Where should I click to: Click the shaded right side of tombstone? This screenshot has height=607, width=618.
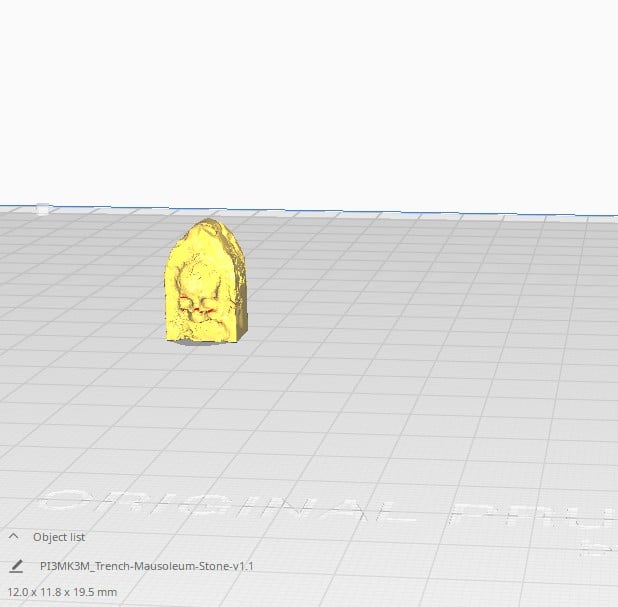pos(240,292)
